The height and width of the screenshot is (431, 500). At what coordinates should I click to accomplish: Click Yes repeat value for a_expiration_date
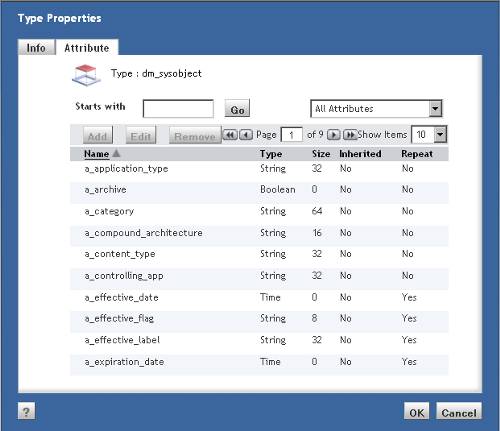pos(409,362)
